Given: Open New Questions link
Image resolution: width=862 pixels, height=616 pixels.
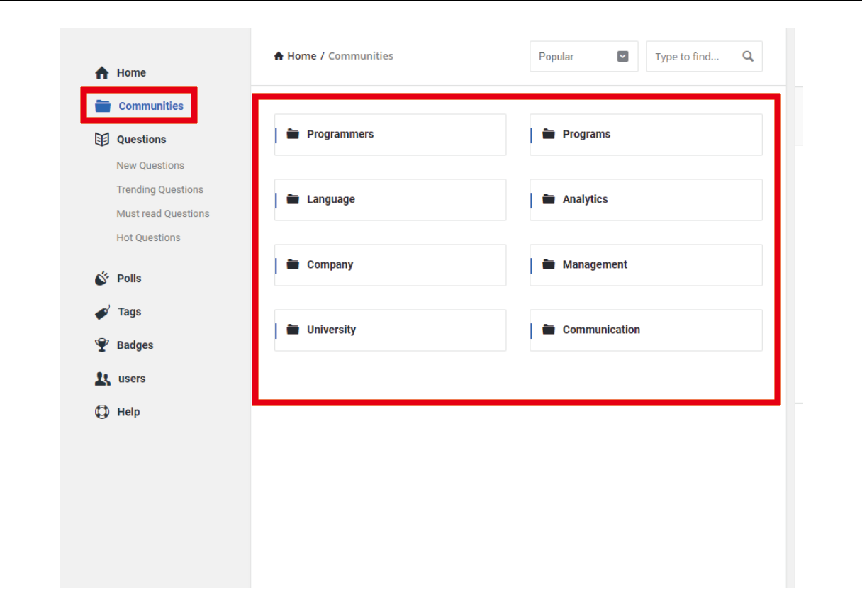Looking at the screenshot, I should [x=150, y=165].
